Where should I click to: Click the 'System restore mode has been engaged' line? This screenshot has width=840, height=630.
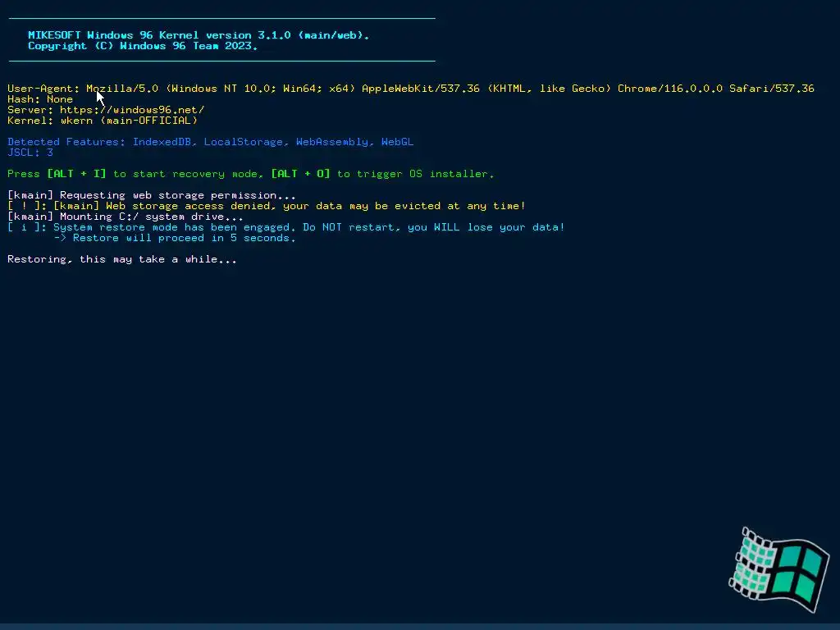(x=286, y=227)
